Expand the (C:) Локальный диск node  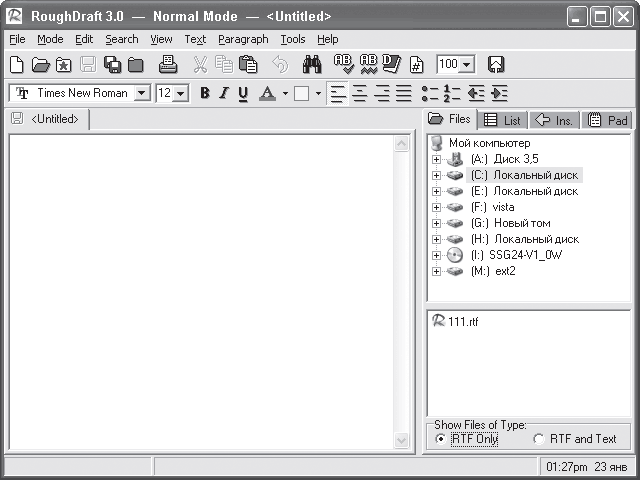[436, 176]
